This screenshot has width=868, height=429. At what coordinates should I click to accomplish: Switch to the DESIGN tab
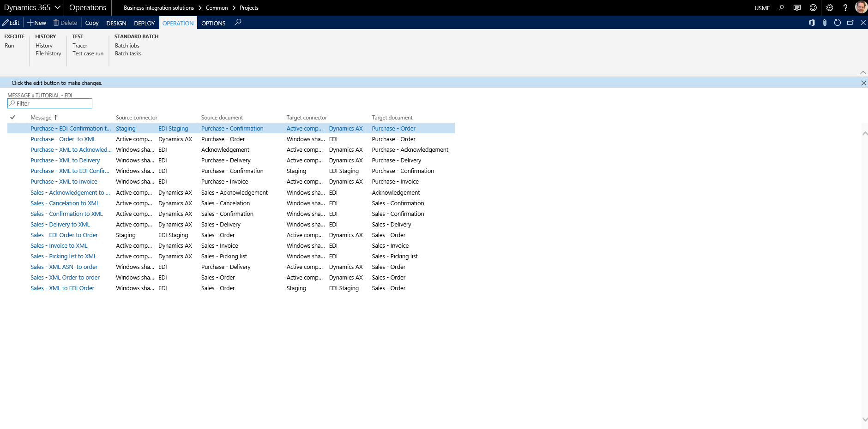(116, 23)
